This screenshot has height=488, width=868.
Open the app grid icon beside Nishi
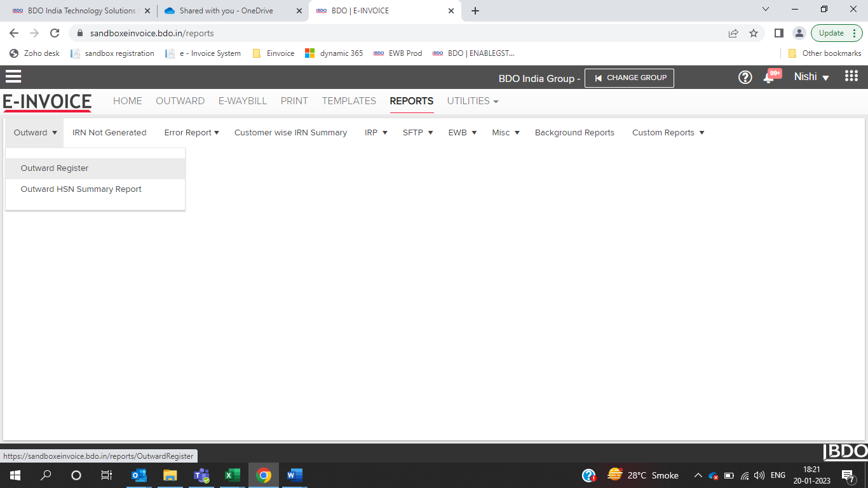pos(851,76)
